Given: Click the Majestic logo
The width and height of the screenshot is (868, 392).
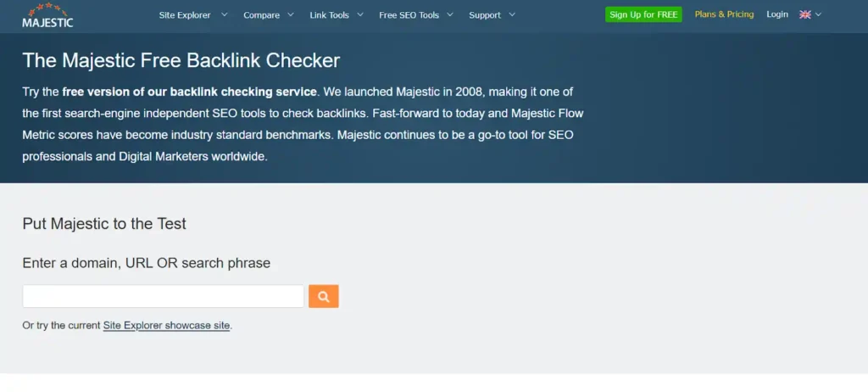Looking at the screenshot, I should 47,15.
